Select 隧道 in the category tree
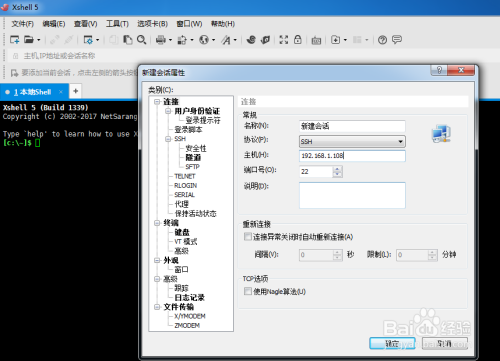Viewport: 500px width, 361px height. [x=193, y=157]
